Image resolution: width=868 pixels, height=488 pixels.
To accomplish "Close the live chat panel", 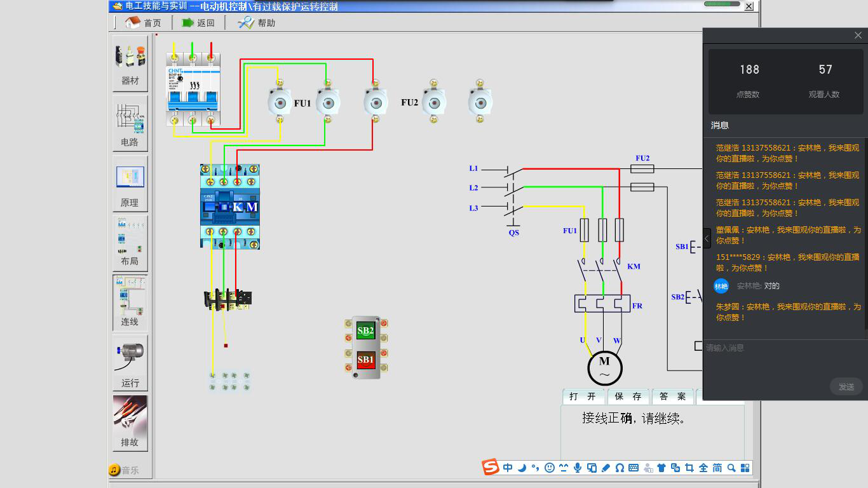I will [858, 36].
